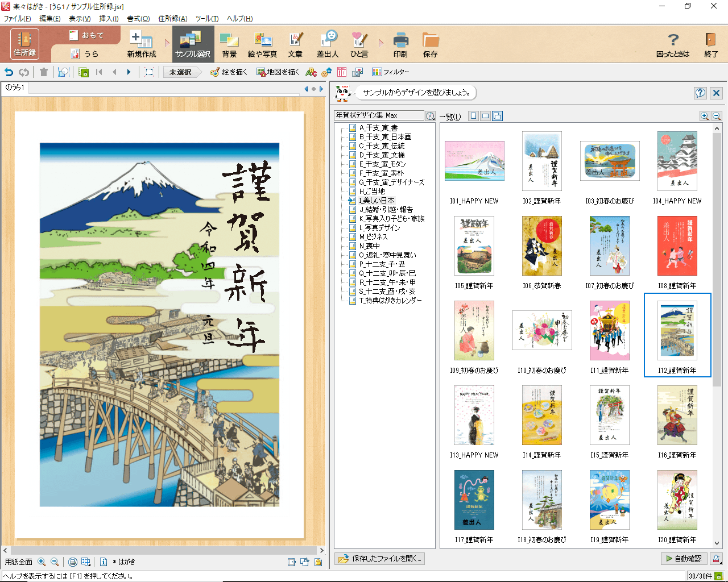Screen dimensions: 728x582
Task: Click the dashed selection frame icon
Action: [x=149, y=72]
